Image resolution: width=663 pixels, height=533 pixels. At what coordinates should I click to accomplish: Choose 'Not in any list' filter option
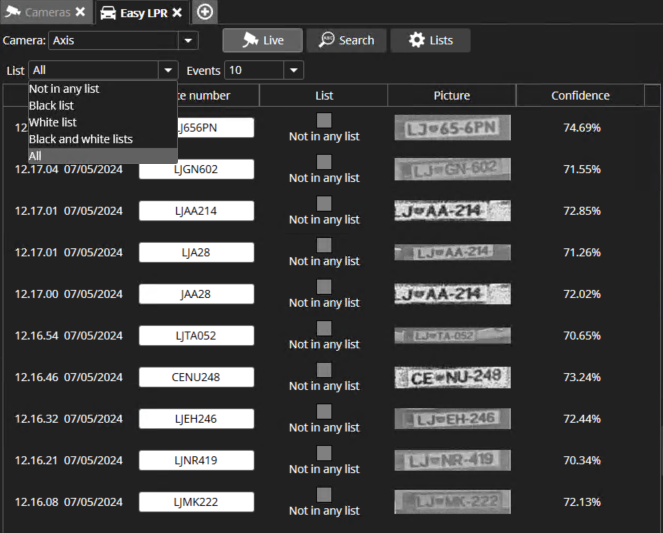tap(64, 89)
